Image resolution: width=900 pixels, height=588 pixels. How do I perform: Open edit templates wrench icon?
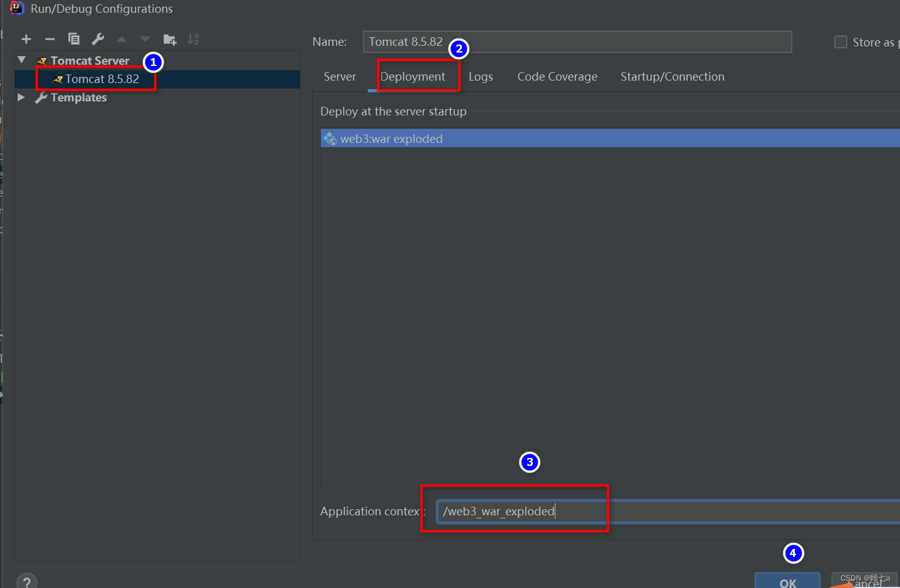point(98,39)
